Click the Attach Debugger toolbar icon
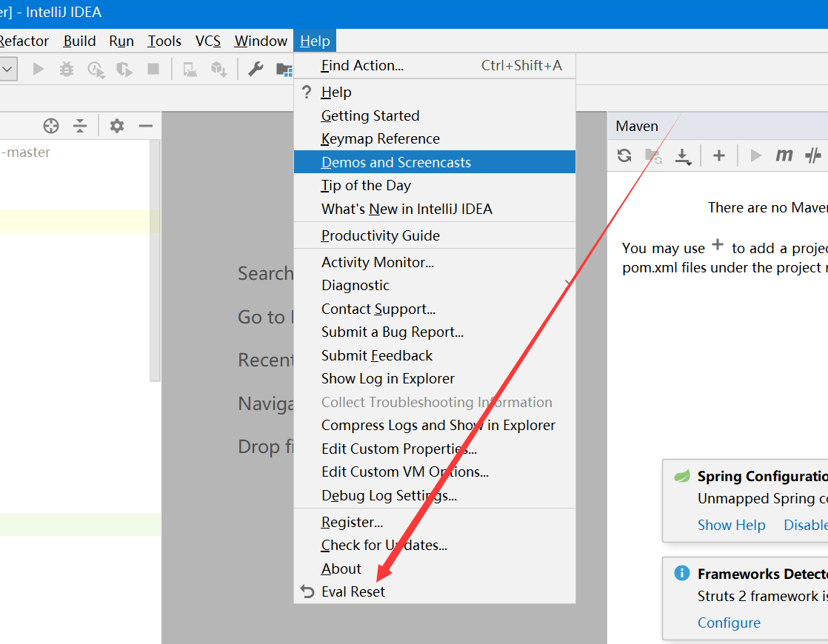 (190, 69)
